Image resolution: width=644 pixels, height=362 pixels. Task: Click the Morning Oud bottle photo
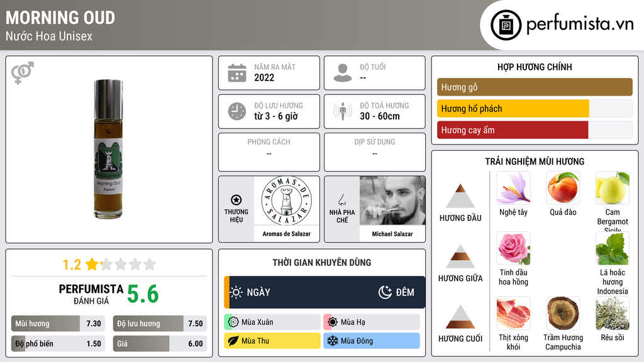tap(108, 149)
